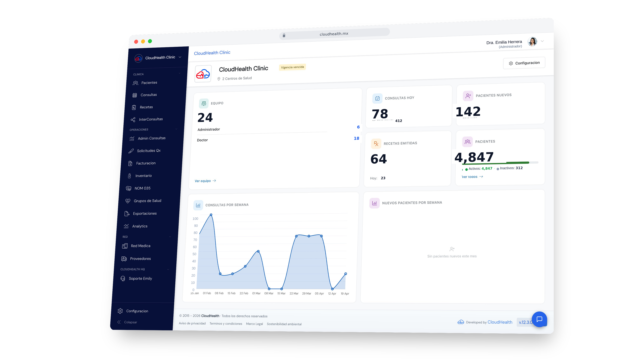The image size is (644, 362).
Task: Select the Facturacion invoice icon
Action: (x=130, y=163)
